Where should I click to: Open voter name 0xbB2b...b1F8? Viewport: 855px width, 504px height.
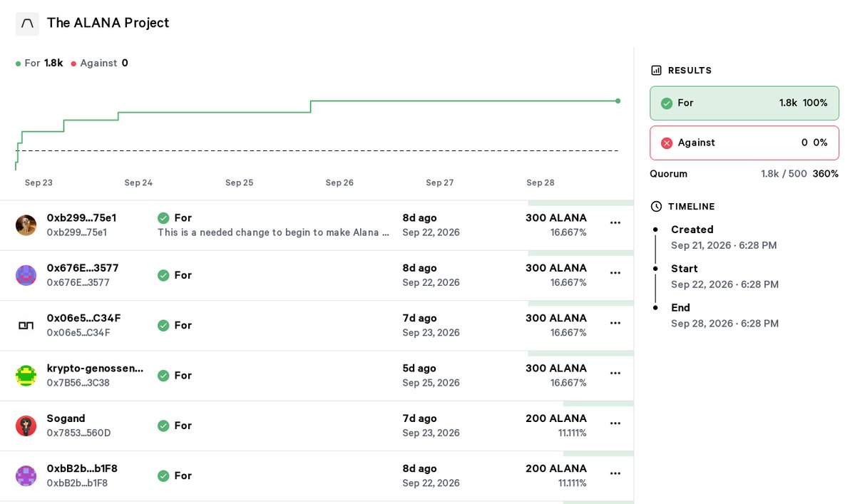point(82,468)
